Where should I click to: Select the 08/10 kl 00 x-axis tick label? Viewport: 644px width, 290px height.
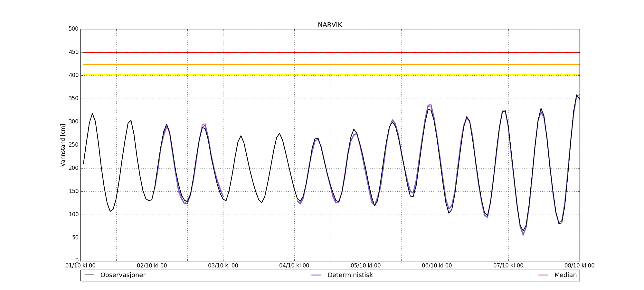click(579, 266)
